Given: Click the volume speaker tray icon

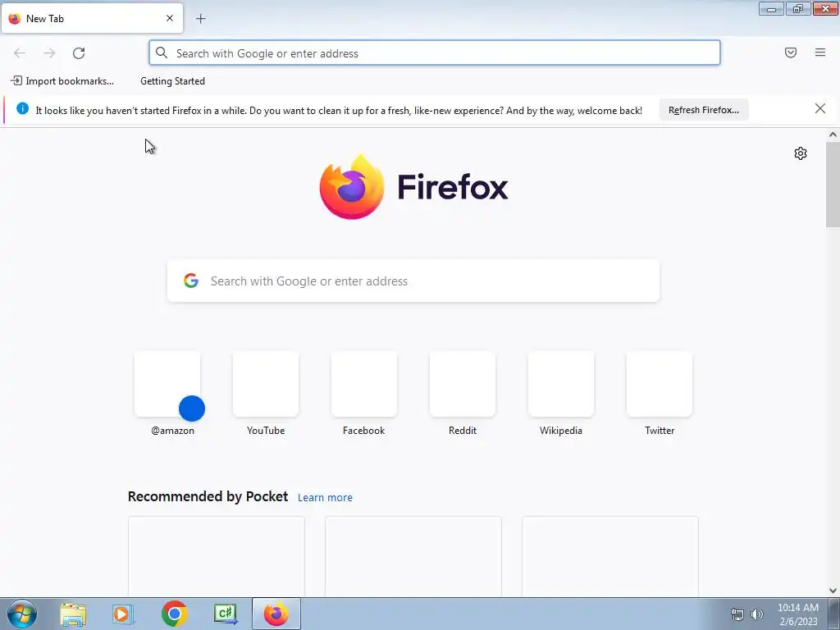Looking at the screenshot, I should click(757, 614).
